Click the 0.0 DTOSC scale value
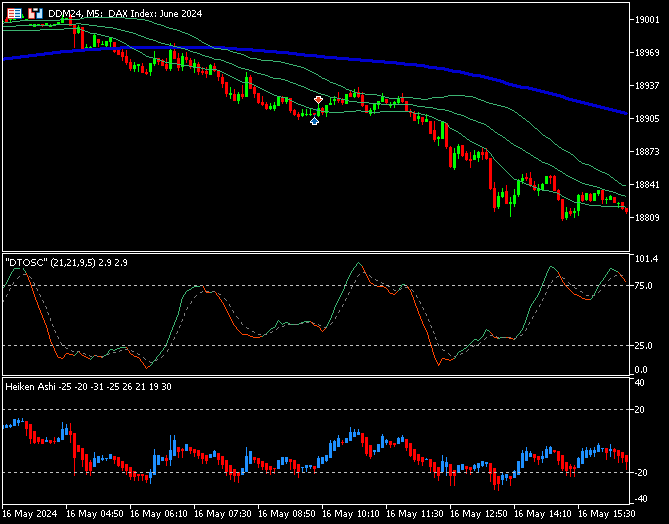Screen dimensions: 669x524 click(642, 370)
